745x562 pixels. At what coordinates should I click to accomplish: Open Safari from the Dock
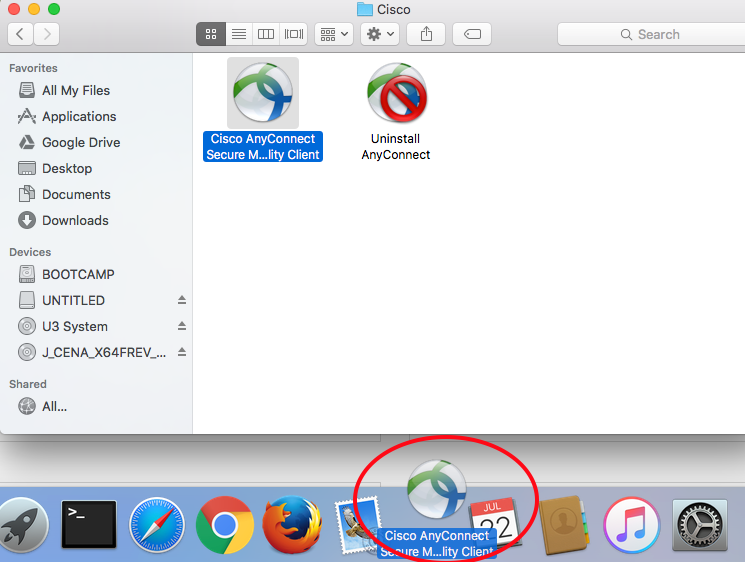click(157, 525)
